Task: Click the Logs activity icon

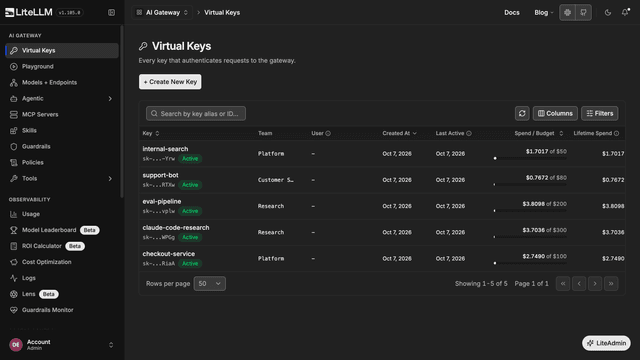Action: 13,278
